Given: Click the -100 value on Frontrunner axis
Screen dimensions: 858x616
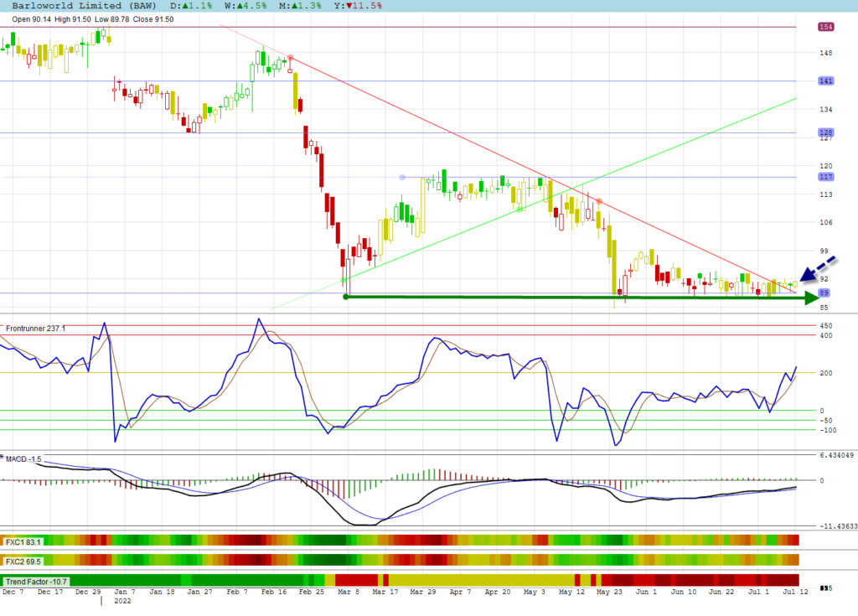Looking at the screenshot, I should tap(828, 431).
